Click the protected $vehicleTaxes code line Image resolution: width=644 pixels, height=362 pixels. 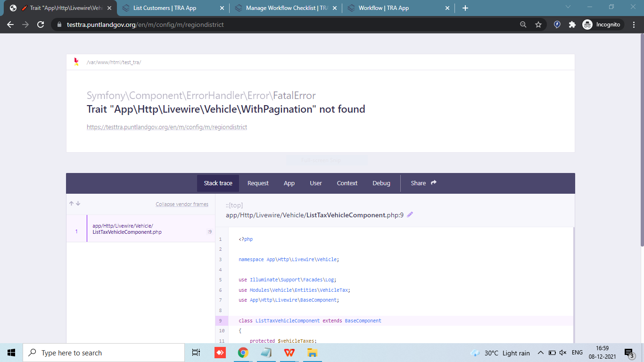pos(283,341)
